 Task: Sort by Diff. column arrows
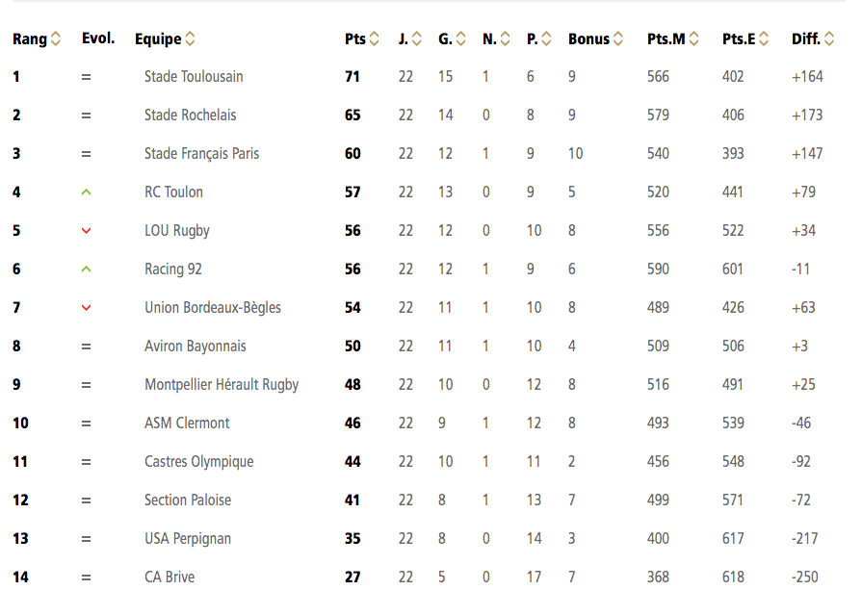click(829, 38)
